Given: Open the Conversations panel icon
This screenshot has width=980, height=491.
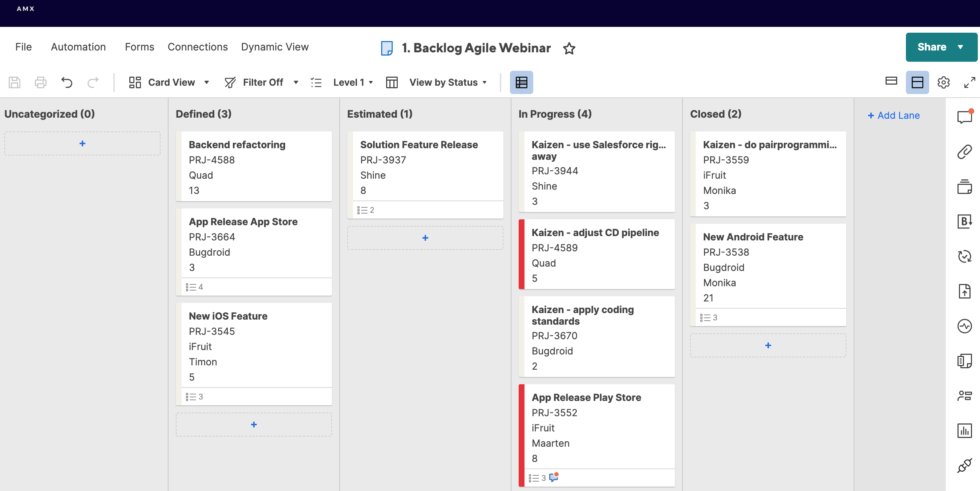Looking at the screenshot, I should 964,116.
